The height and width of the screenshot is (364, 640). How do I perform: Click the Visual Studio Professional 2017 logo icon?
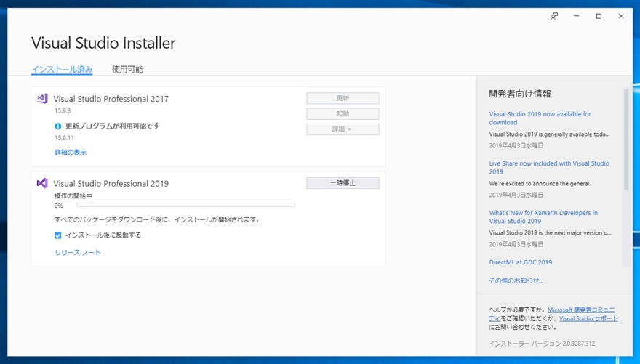(x=42, y=99)
